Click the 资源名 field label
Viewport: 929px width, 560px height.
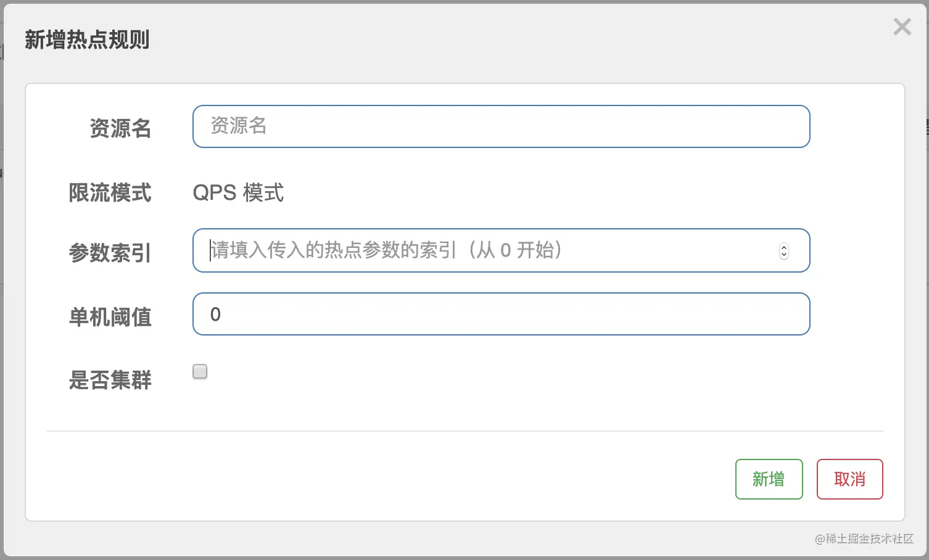[x=120, y=128]
